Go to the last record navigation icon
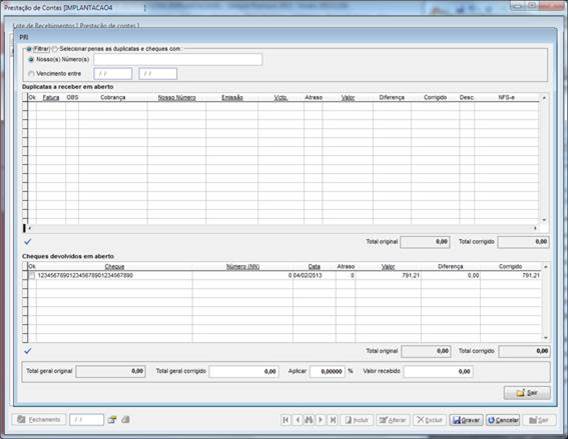568x439 pixels. pyautogui.click(x=332, y=420)
